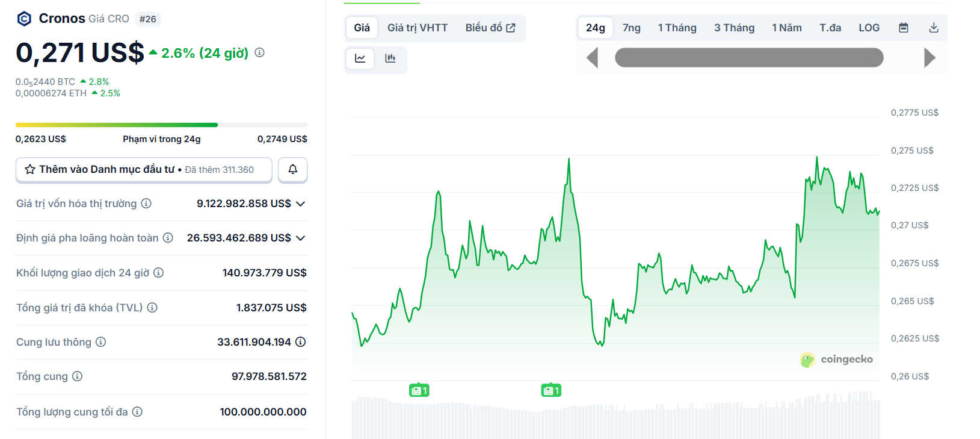Click the star icon in watchlist button
980x439 pixels.
pos(30,170)
